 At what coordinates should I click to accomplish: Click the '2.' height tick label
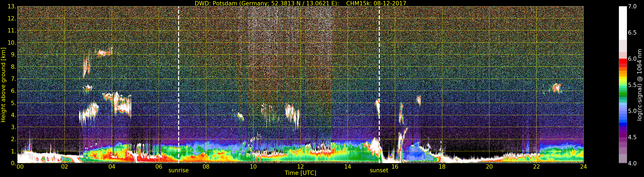13,139
